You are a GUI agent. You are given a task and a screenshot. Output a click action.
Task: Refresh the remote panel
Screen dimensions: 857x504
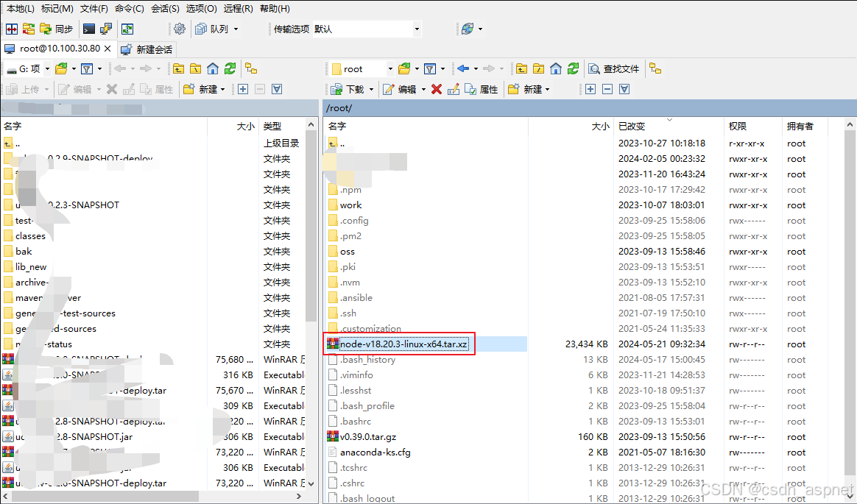tap(573, 69)
